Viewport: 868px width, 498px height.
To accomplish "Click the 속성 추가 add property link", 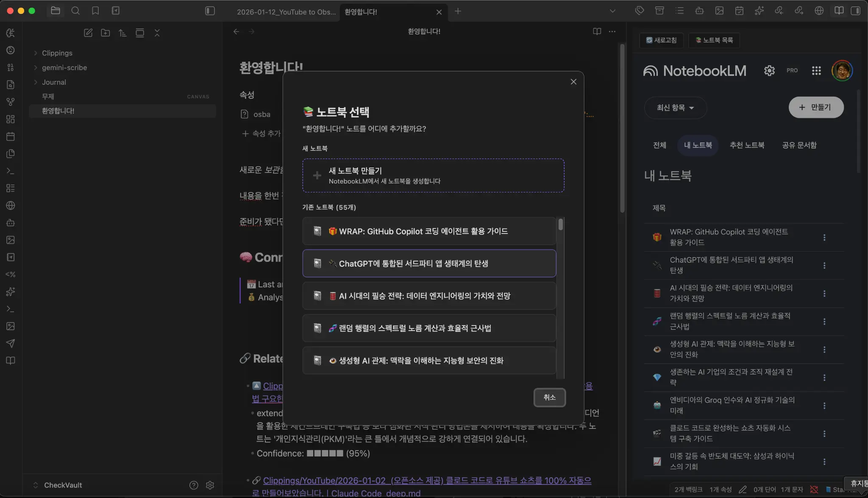I will pos(261,134).
